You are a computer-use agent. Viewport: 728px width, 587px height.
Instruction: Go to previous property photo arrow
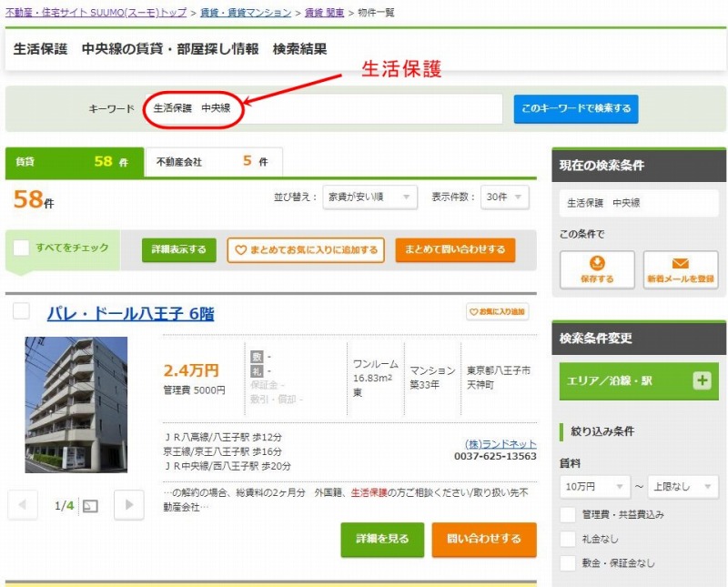(23, 505)
